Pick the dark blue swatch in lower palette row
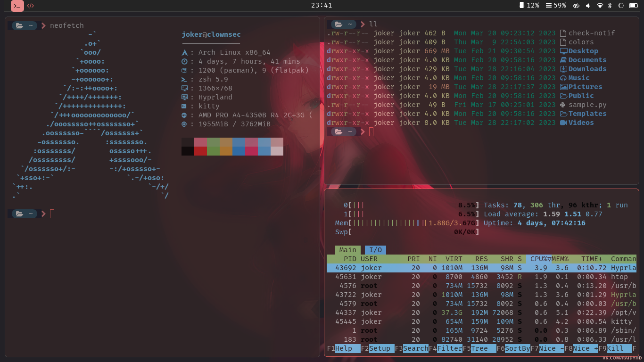 click(239, 151)
